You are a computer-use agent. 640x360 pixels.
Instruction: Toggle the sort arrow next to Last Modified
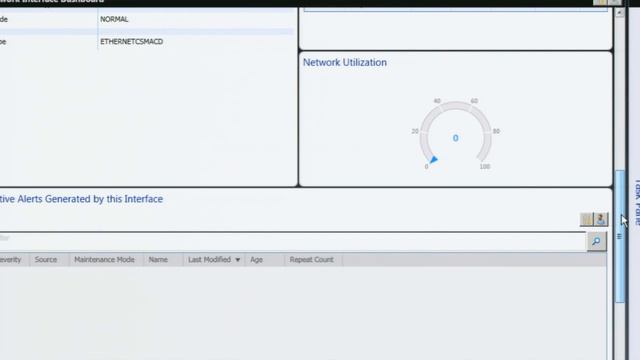click(238, 260)
